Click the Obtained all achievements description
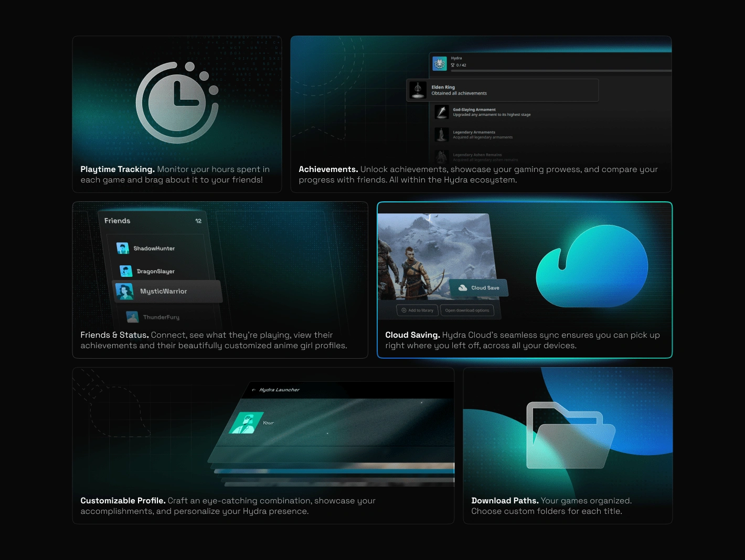 click(459, 93)
